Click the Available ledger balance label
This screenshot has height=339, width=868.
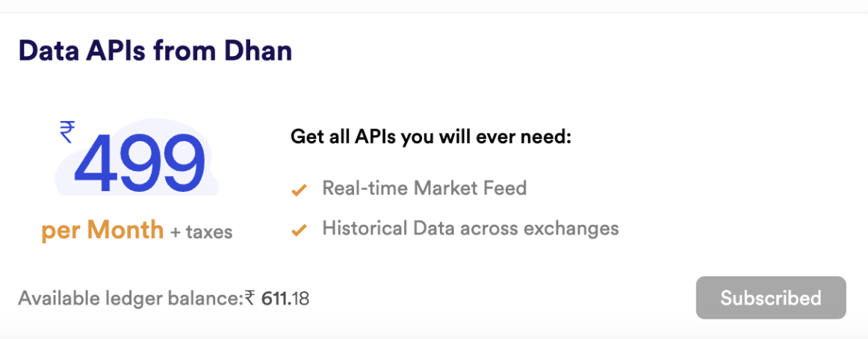pyautogui.click(x=131, y=299)
